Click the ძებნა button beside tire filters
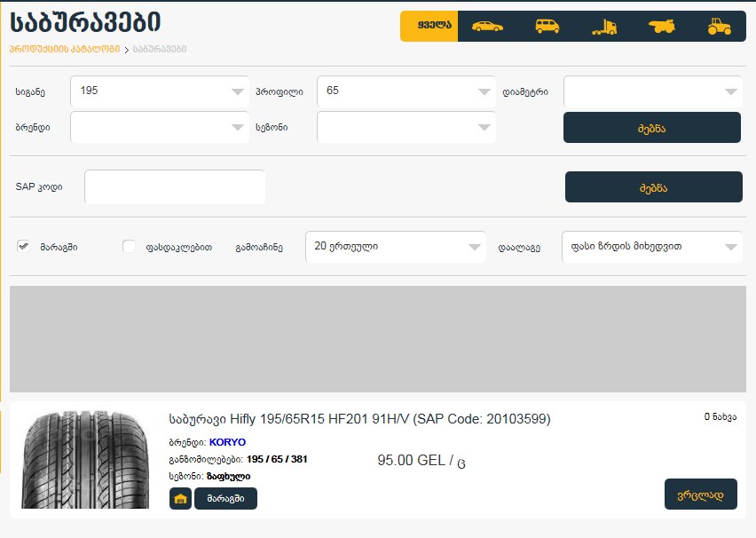Viewport: 756px width, 538px height. 652,128
